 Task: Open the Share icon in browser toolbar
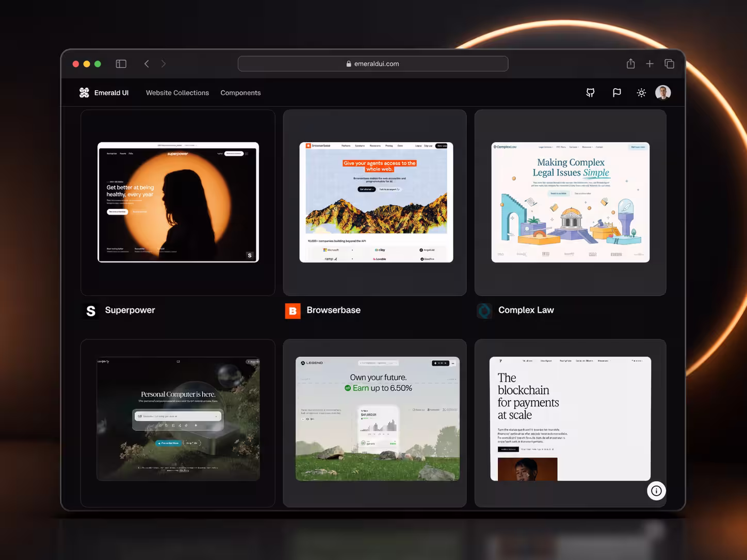630,63
